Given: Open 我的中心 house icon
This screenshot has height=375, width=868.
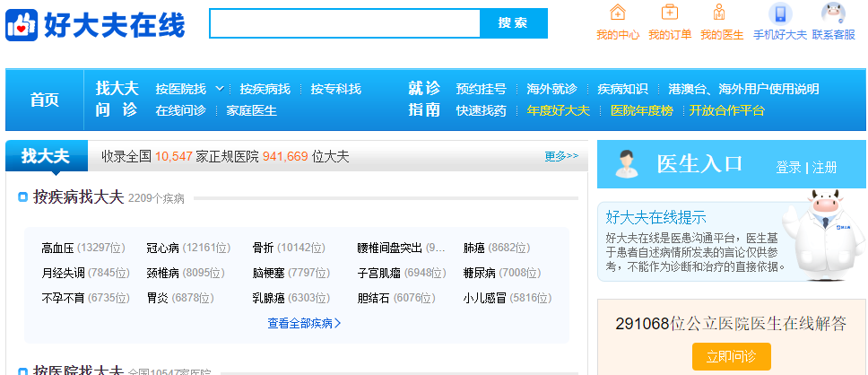Looking at the screenshot, I should point(617,13).
